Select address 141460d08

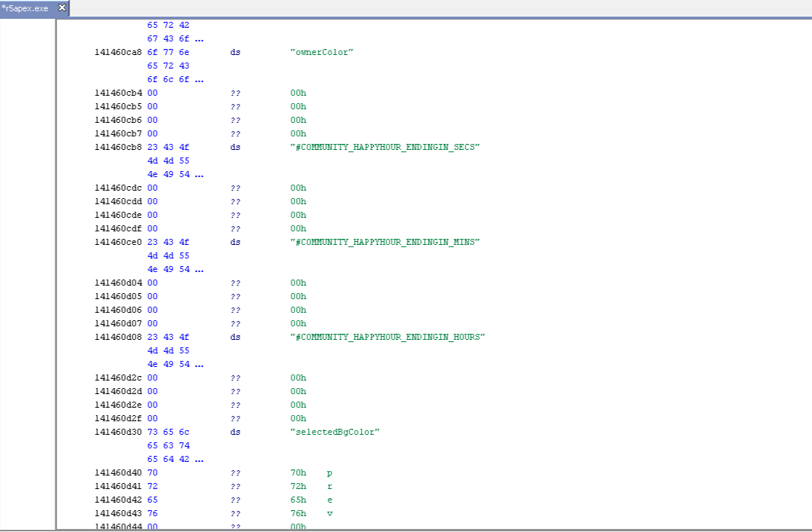point(119,338)
